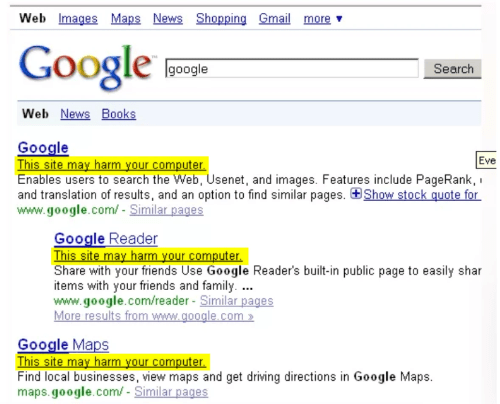This screenshot has height=404, width=500.
Task: Focus the search box containing 'google'
Action: (292, 68)
